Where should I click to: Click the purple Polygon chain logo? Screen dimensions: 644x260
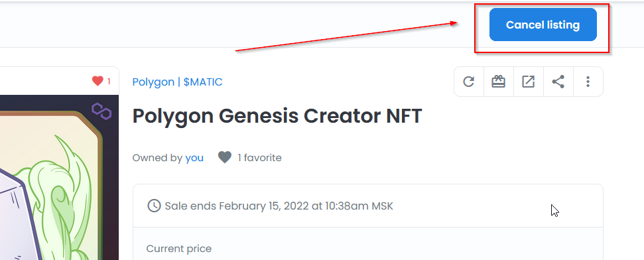click(x=101, y=111)
